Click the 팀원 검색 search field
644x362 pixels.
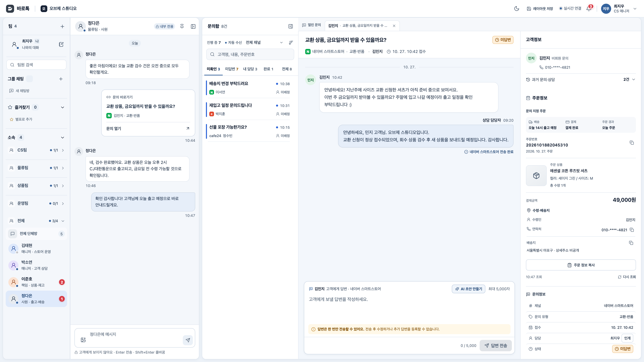(x=36, y=65)
